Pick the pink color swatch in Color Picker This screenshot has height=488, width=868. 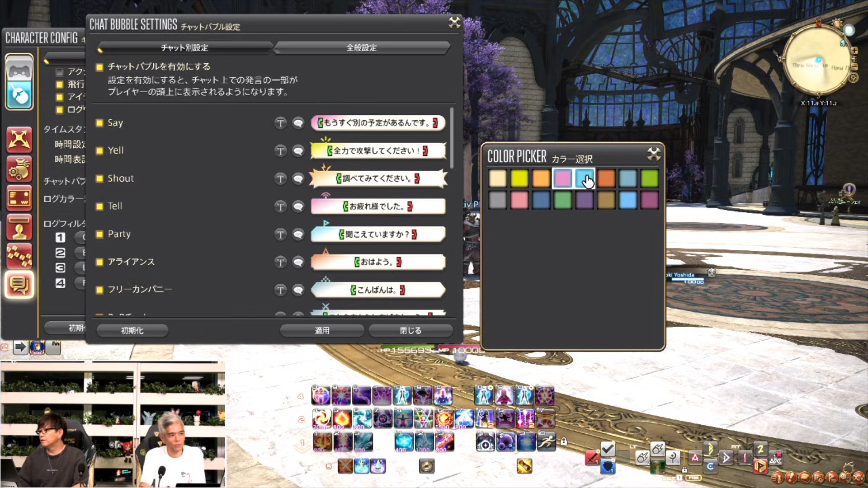[x=562, y=178]
